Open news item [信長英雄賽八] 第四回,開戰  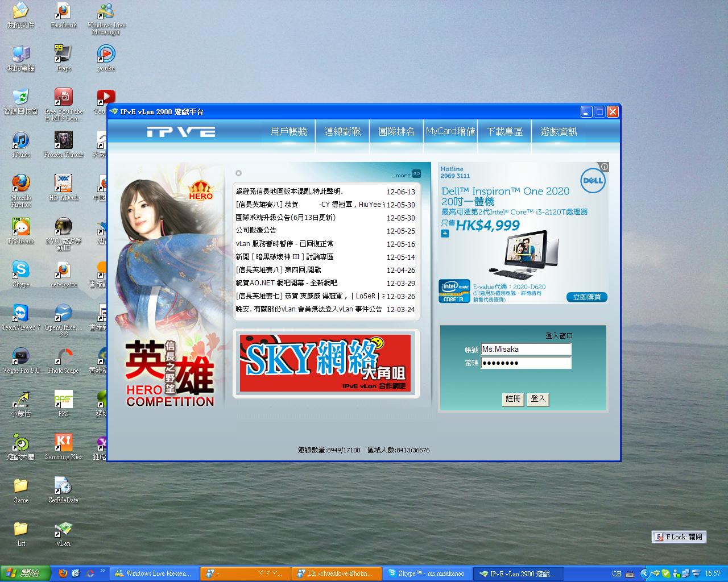click(x=278, y=270)
